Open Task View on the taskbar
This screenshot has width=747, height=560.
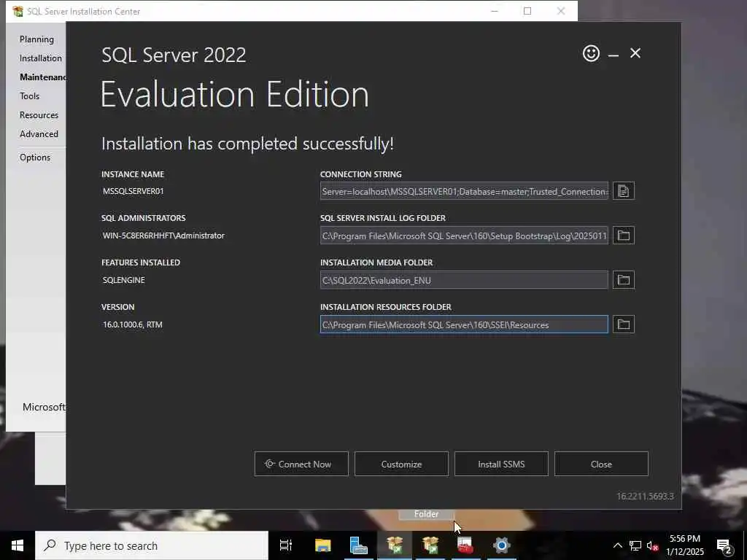(286, 545)
